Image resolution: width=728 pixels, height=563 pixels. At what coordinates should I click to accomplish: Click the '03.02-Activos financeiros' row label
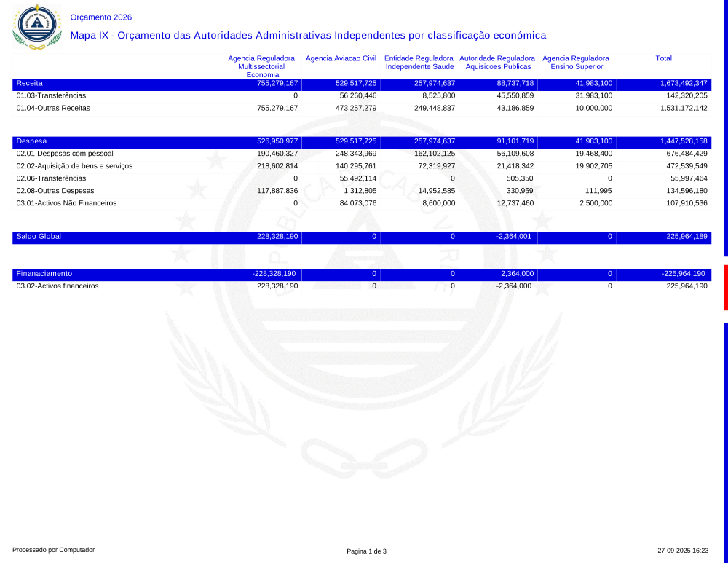pos(58,286)
